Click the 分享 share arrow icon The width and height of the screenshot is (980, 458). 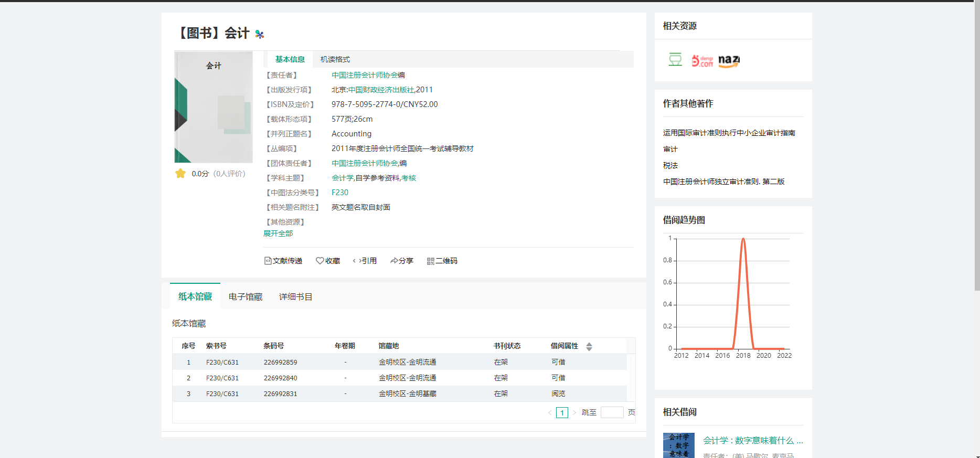(394, 261)
